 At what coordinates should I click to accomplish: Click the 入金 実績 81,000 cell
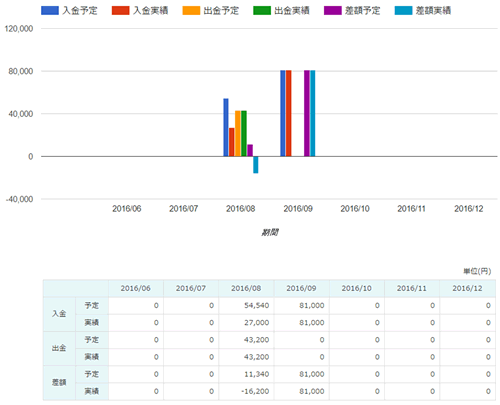[302, 323]
